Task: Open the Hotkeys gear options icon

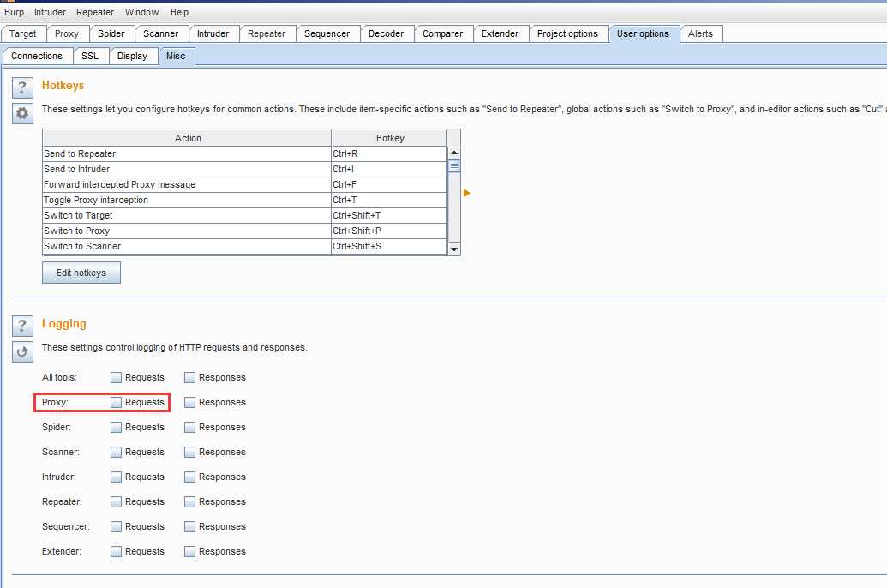Action: click(x=22, y=113)
